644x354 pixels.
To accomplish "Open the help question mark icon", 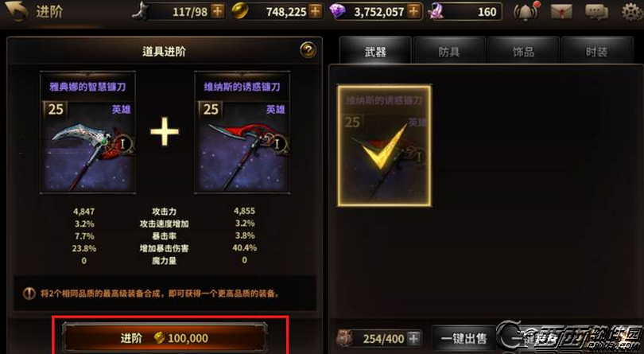I will [x=308, y=50].
